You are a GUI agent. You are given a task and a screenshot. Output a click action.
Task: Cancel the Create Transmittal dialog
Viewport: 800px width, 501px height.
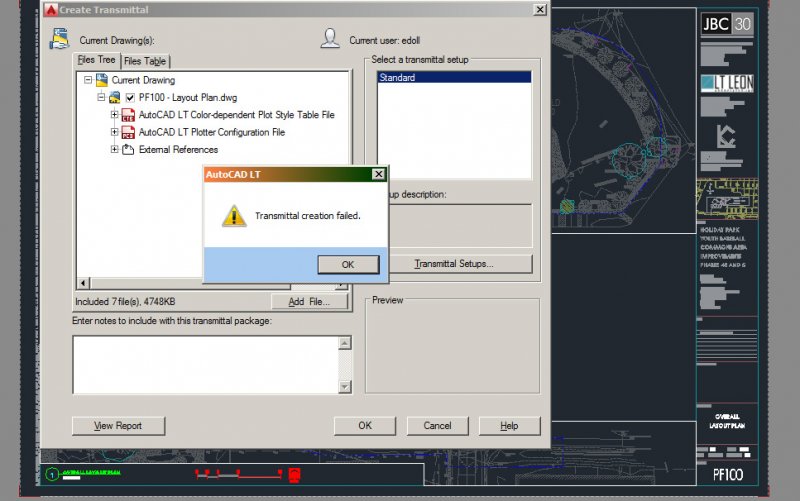click(x=437, y=425)
